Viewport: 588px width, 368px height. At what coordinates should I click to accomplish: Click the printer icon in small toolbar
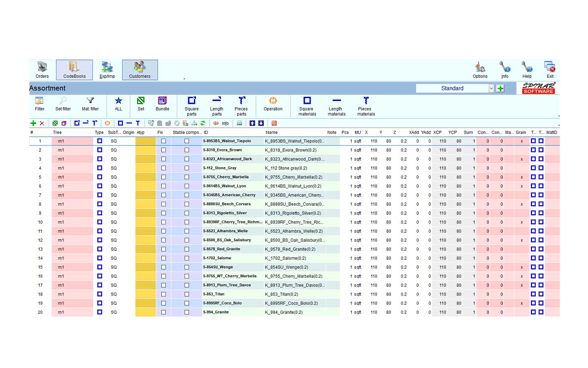[x=239, y=123]
